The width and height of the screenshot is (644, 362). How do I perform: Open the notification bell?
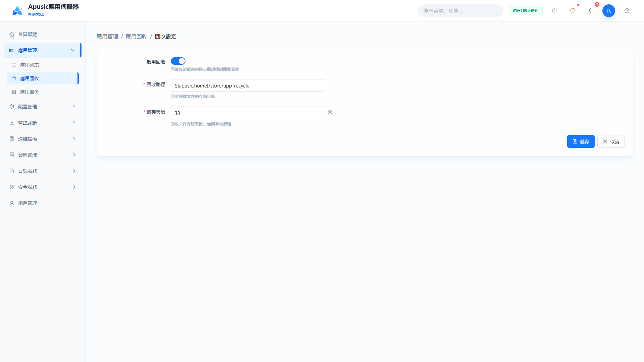tap(591, 11)
